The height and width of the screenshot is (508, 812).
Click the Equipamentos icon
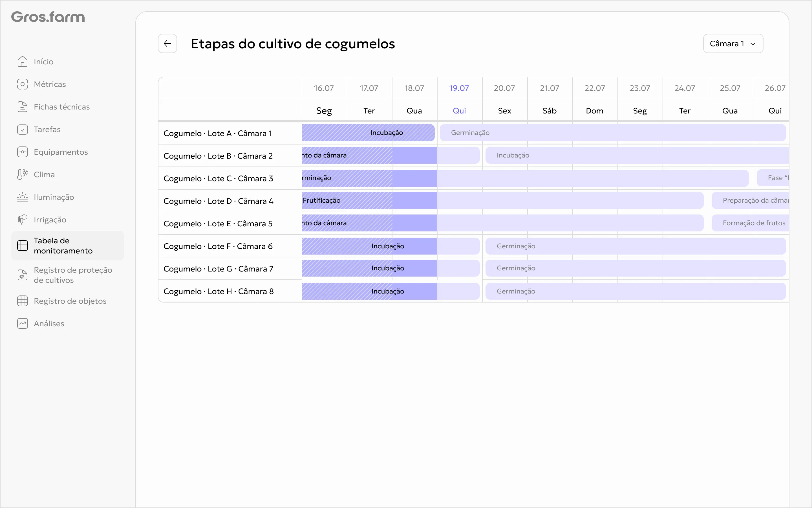tap(23, 152)
